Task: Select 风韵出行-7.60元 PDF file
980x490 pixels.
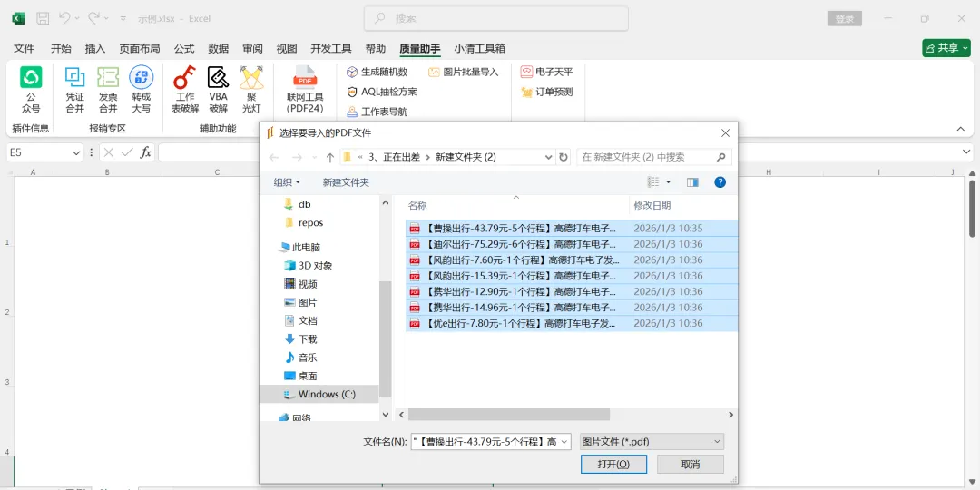Action: (x=572, y=260)
